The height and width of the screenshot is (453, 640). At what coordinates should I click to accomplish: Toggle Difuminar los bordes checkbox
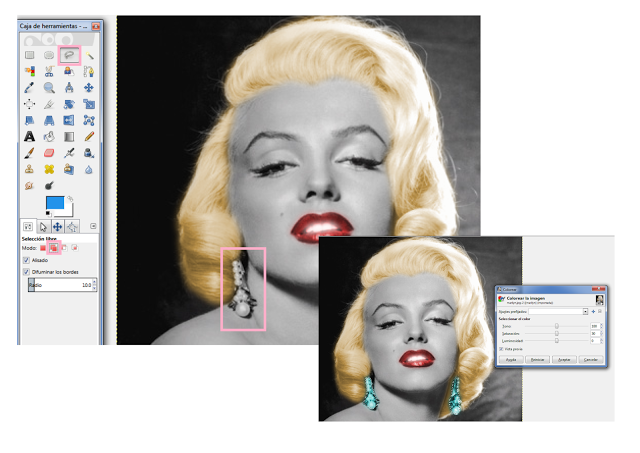(x=27, y=272)
